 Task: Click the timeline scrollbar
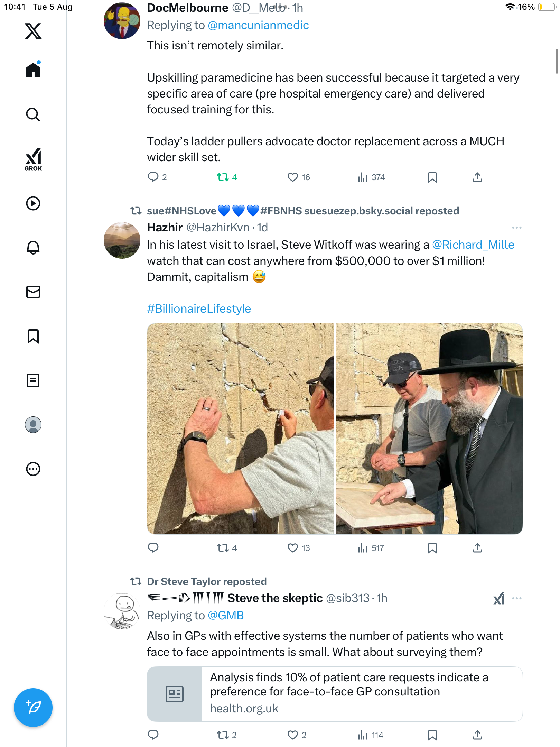click(556, 62)
